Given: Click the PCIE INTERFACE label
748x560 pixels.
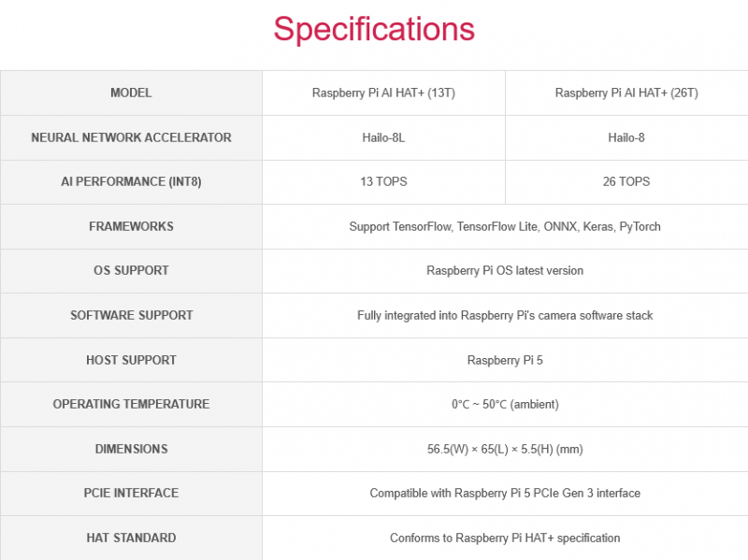Looking at the screenshot, I should click(131, 493).
